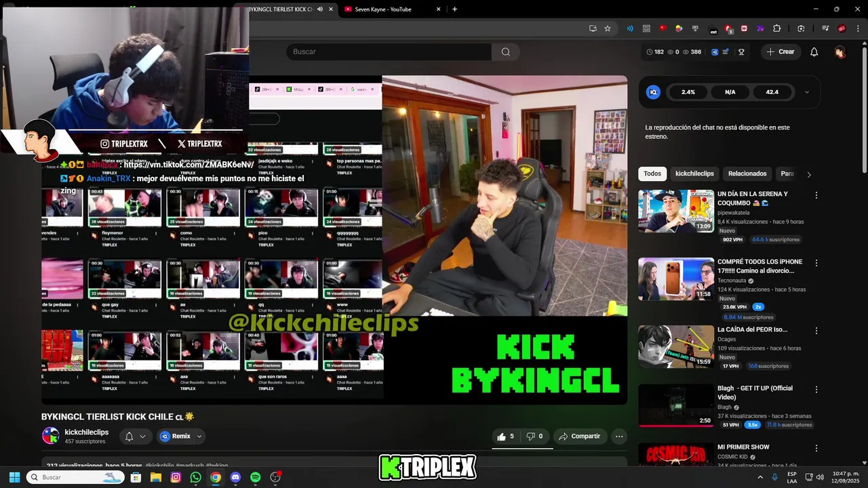The height and width of the screenshot is (488, 868).
Task: Open options for 'La CAÍDA del PEOR' video
Action: click(x=816, y=331)
